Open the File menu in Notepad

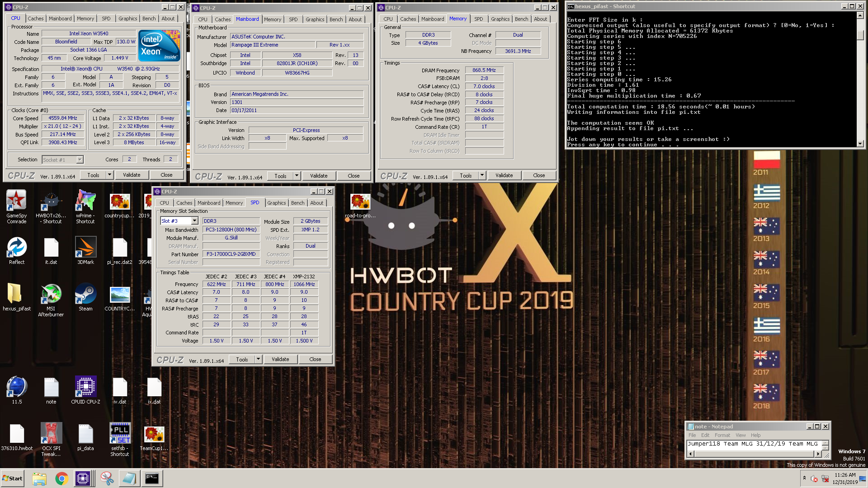point(692,435)
